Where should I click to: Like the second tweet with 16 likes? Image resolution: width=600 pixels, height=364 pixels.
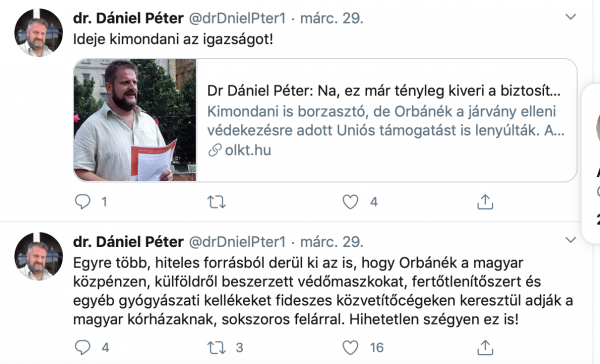(350, 348)
